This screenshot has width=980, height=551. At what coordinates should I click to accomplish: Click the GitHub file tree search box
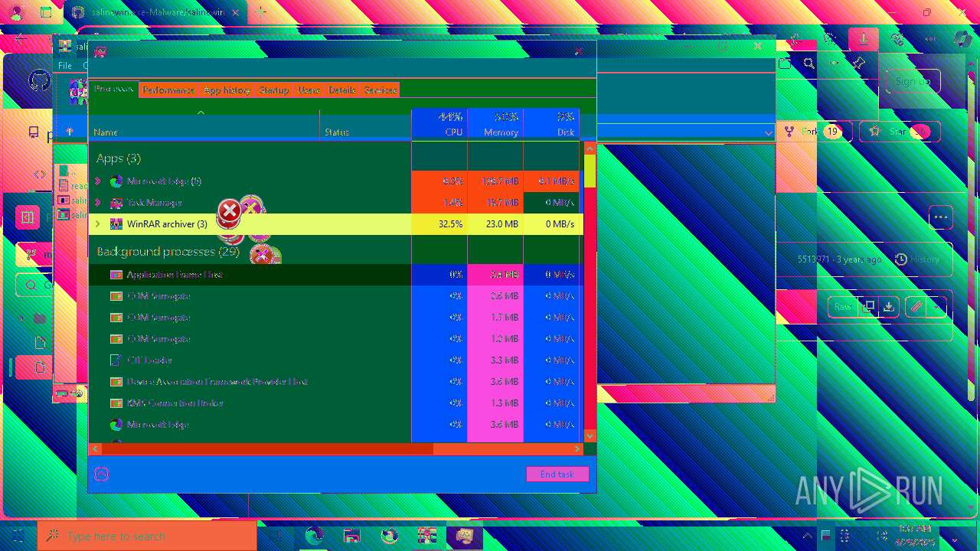coord(34,285)
